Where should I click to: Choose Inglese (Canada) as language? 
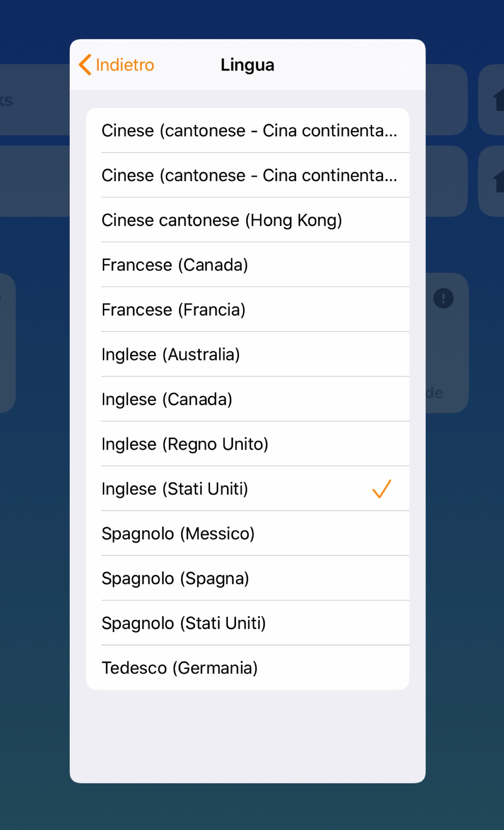point(167,399)
